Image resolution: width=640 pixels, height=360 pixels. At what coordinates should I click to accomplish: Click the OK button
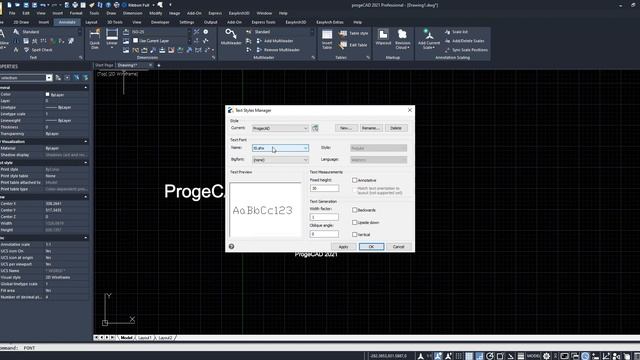click(x=371, y=247)
